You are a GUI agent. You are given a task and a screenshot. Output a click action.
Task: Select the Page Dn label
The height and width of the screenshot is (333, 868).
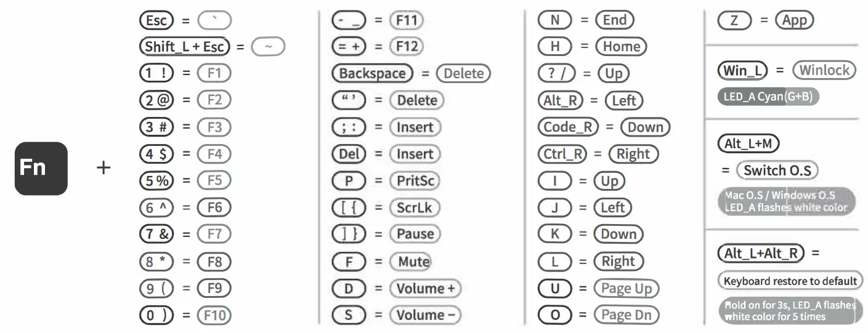click(626, 315)
